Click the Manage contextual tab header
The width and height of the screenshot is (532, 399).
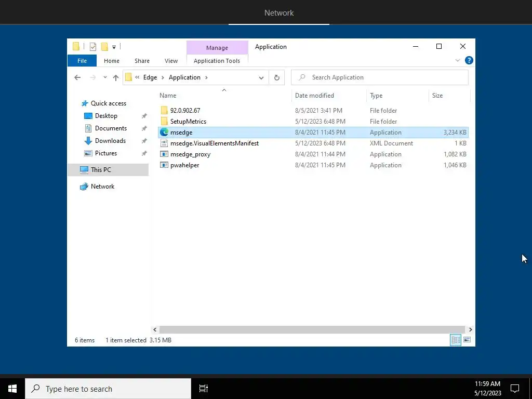(x=217, y=48)
